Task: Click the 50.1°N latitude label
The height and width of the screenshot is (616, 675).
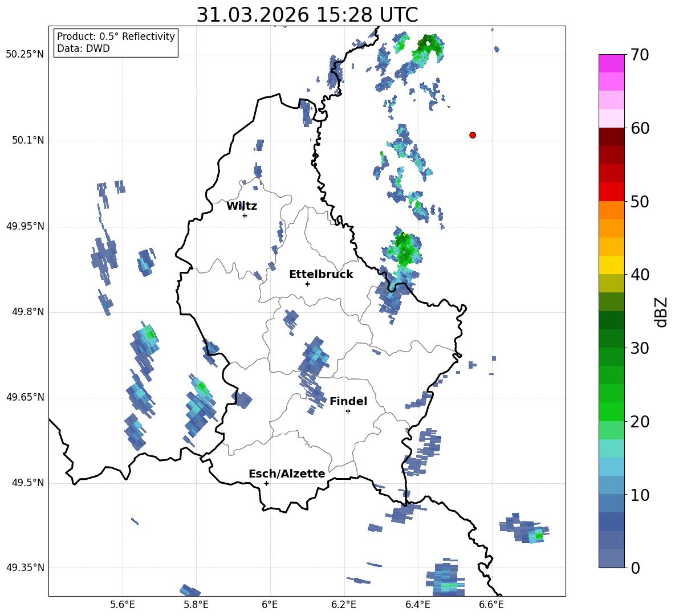Action: coord(28,140)
